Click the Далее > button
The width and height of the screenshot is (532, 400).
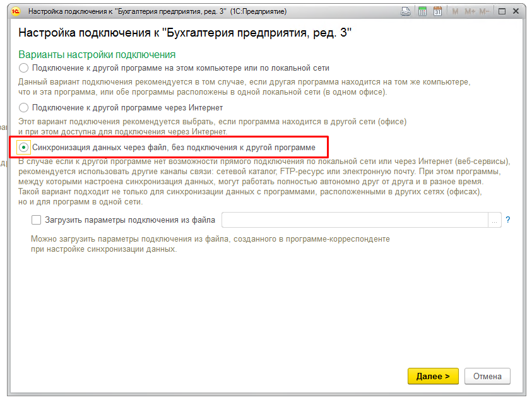[433, 376]
